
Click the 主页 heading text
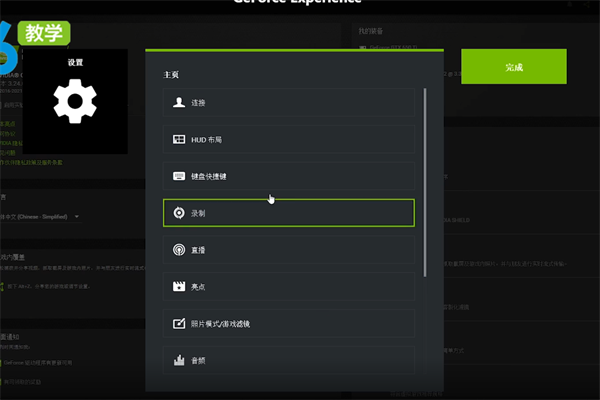tap(172, 75)
